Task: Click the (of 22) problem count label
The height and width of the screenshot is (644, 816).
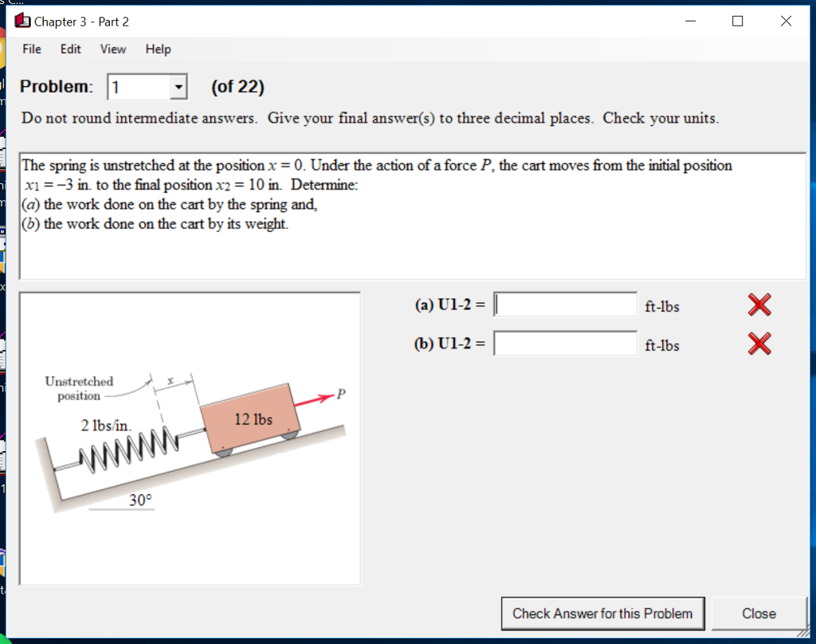Action: (237, 86)
